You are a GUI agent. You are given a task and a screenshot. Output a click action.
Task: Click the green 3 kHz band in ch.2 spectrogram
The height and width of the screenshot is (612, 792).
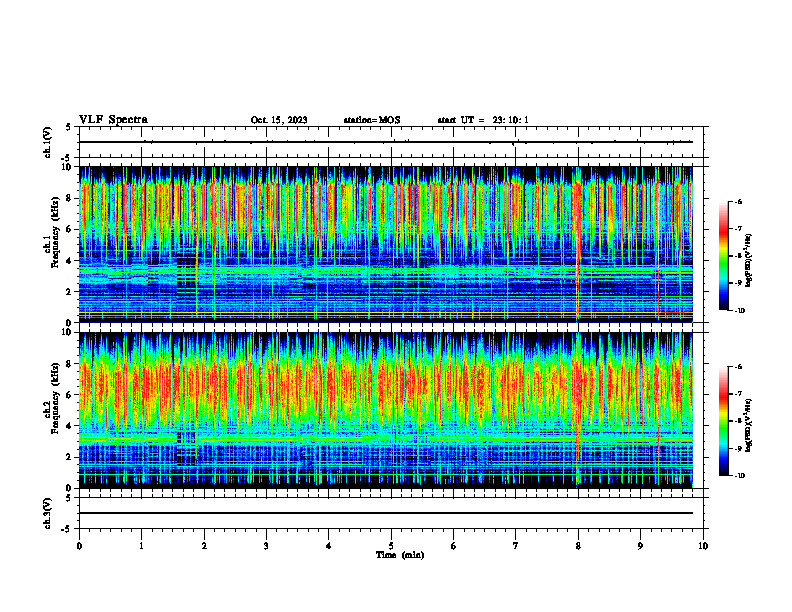click(x=386, y=439)
